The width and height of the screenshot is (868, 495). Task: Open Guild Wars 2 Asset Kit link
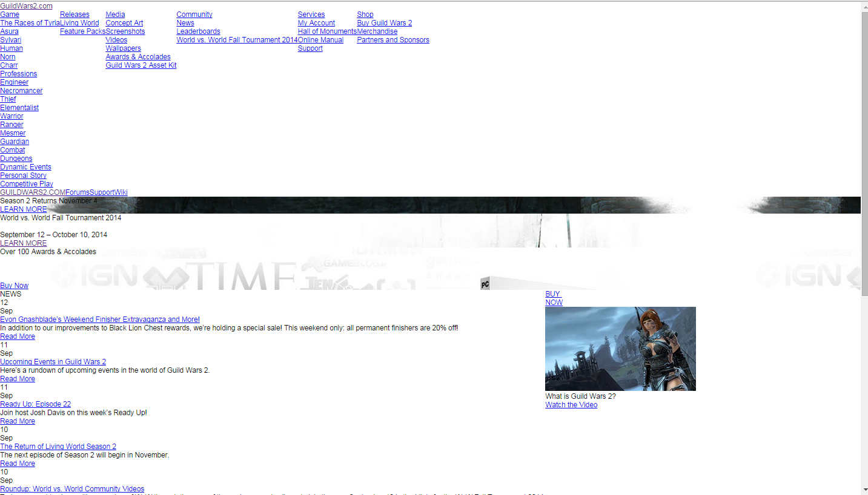pyautogui.click(x=141, y=65)
